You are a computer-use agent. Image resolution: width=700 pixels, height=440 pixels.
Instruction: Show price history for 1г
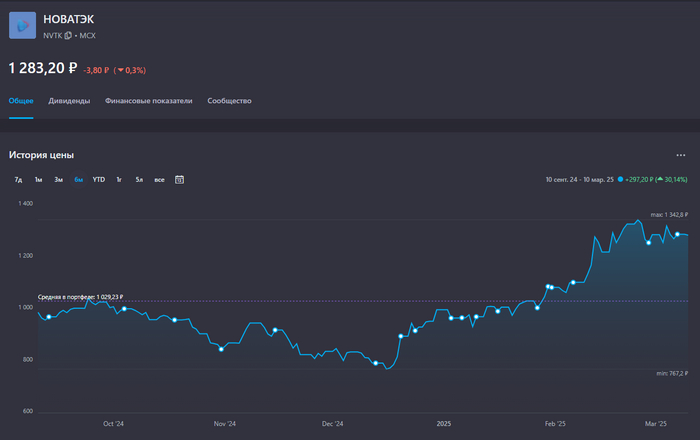pyautogui.click(x=119, y=180)
